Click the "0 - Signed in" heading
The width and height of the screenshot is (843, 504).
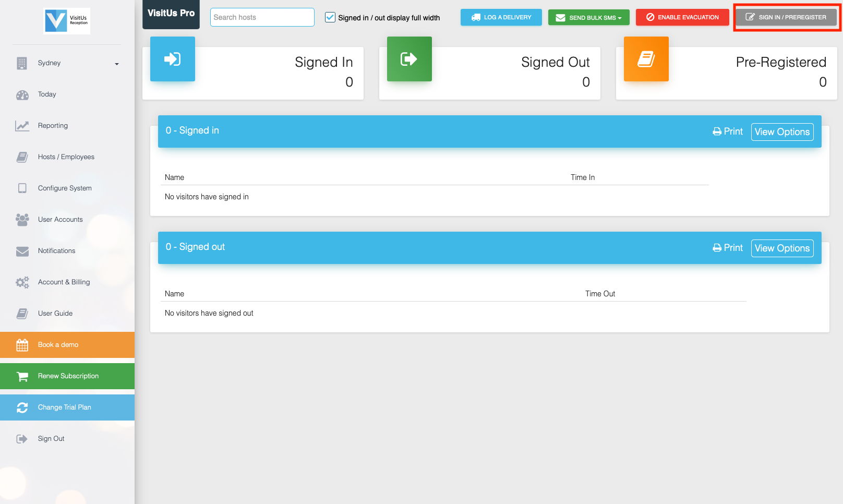[x=192, y=130]
